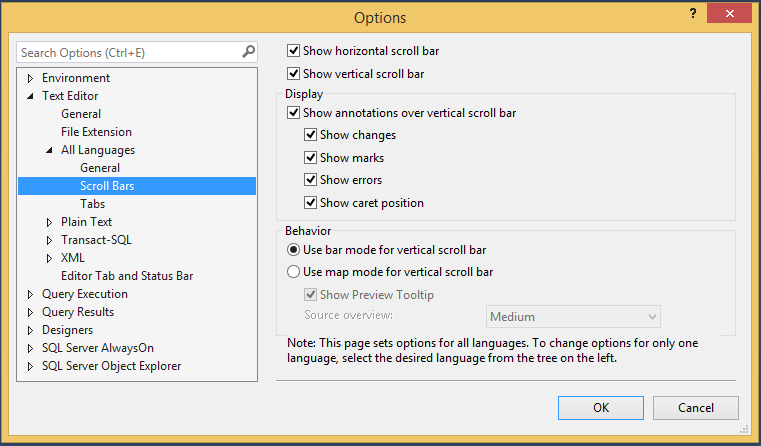
Task: Toggle Show horizontal scroll bar checkbox
Action: tap(294, 50)
